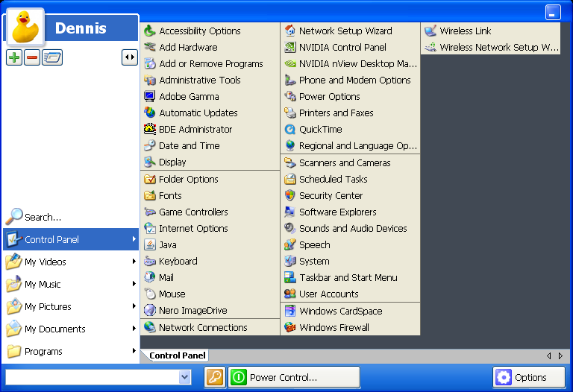Viewport: 573px width, 392px height.
Task: Select QuickTime menu entry
Action: click(x=351, y=129)
